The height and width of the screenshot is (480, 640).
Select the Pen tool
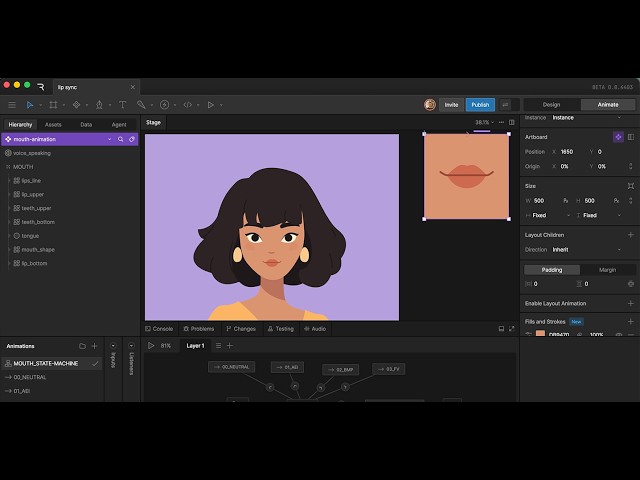pyautogui.click(x=99, y=105)
